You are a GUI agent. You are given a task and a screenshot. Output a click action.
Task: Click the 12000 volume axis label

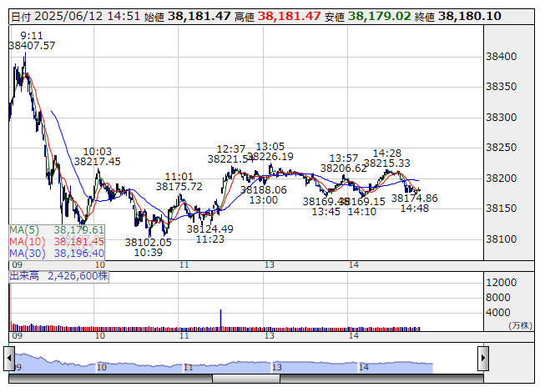(502, 283)
